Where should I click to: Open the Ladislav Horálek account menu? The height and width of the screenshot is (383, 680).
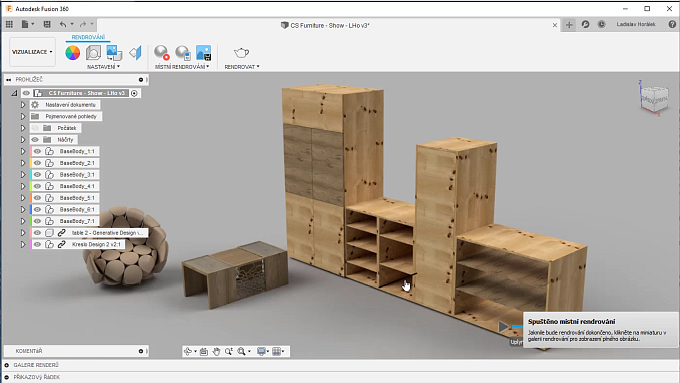pyautogui.click(x=636, y=24)
